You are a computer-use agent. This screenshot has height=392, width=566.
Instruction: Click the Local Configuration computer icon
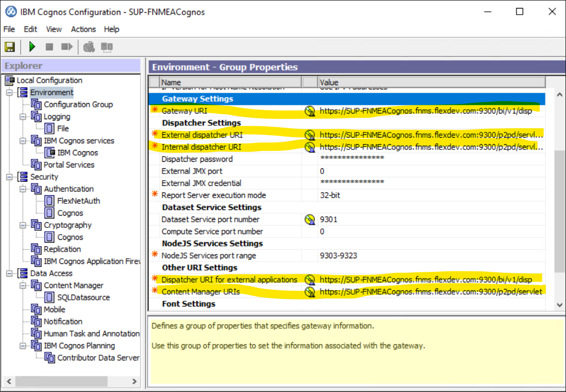coord(10,80)
